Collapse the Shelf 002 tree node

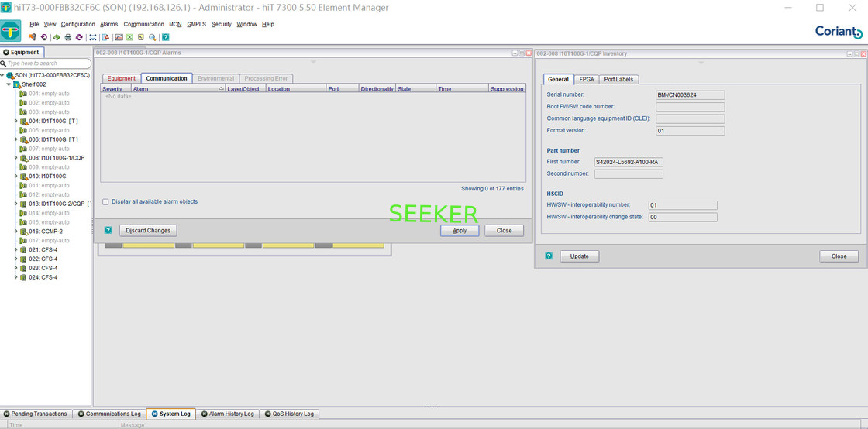(9, 84)
